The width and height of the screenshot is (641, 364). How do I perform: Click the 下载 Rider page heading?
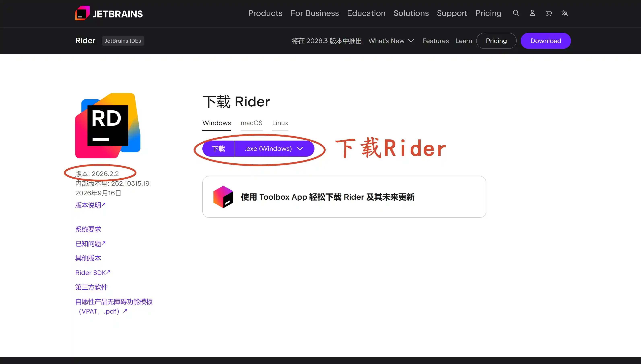[x=236, y=102]
